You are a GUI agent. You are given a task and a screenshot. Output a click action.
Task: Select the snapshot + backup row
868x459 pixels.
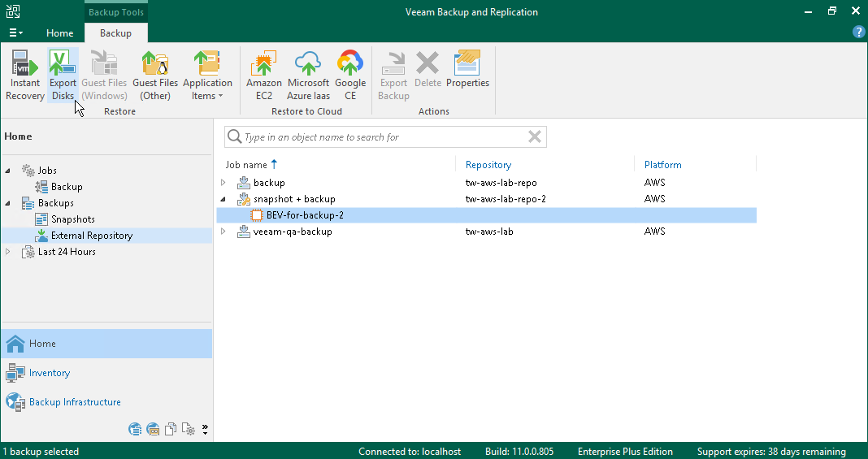[487, 199]
